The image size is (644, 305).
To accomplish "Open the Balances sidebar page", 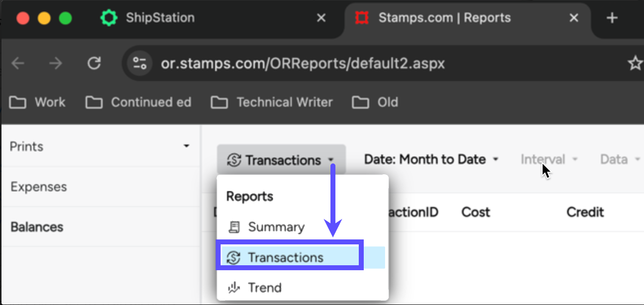I will 36,227.
